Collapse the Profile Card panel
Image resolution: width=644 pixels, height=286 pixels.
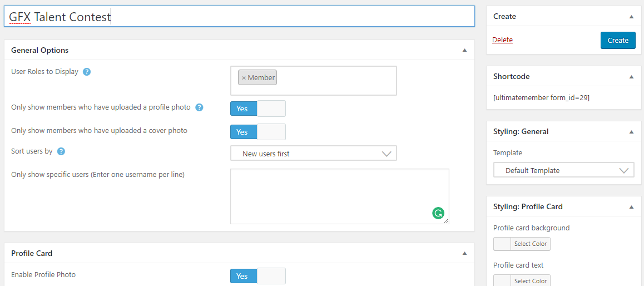point(464,254)
